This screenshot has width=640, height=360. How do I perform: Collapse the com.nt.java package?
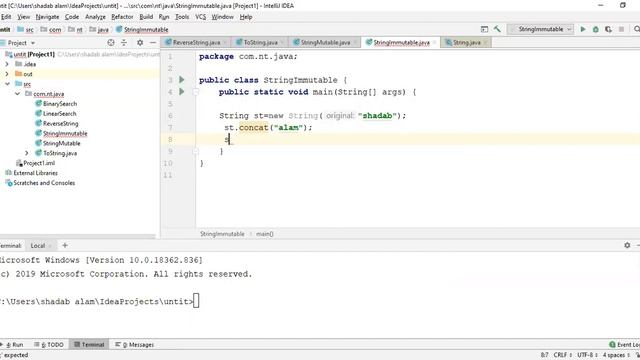17,94
